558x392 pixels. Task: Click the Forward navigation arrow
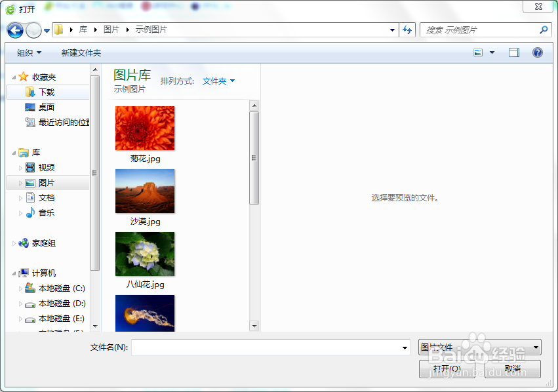(x=34, y=30)
